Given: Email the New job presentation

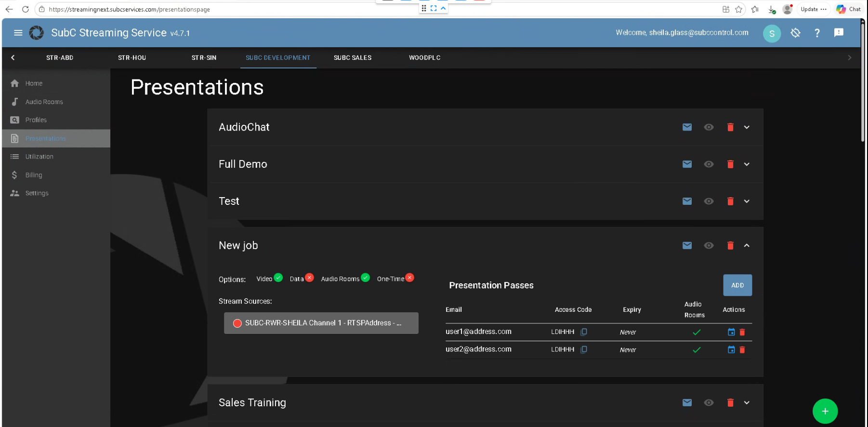Looking at the screenshot, I should click(x=687, y=246).
